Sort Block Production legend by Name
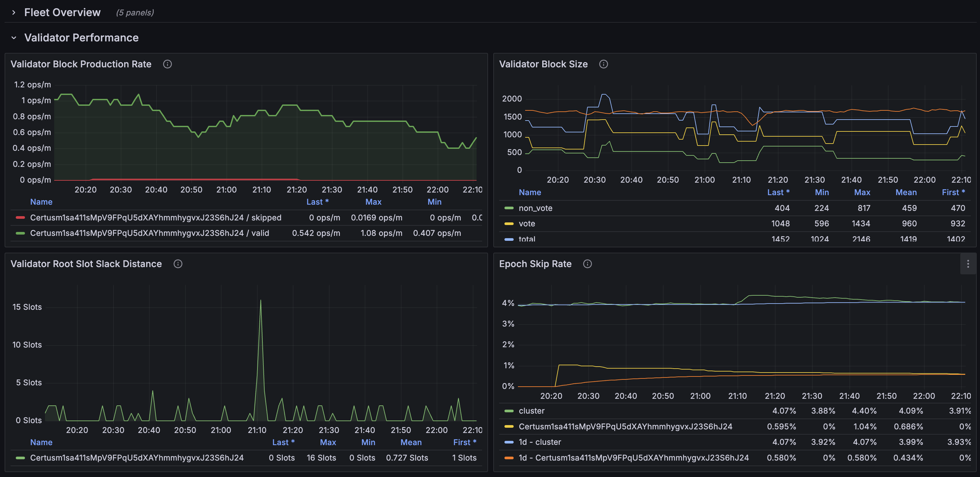Viewport: 980px width, 477px height. point(41,202)
